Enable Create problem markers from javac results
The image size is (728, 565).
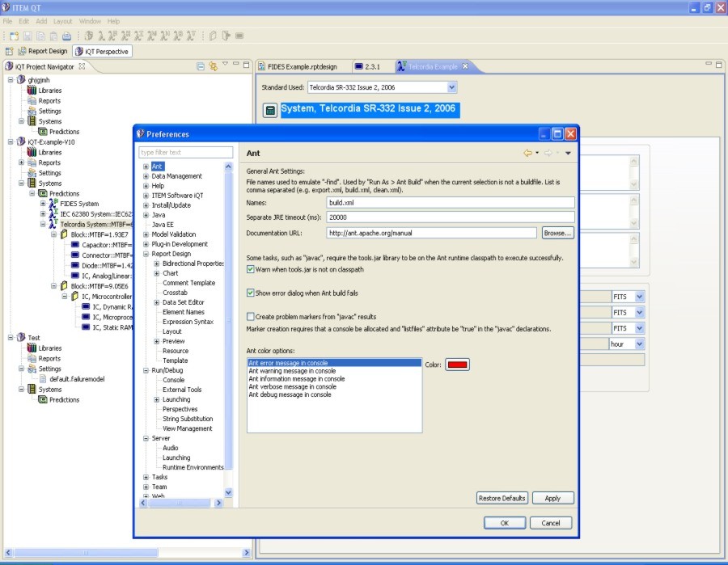click(251, 317)
